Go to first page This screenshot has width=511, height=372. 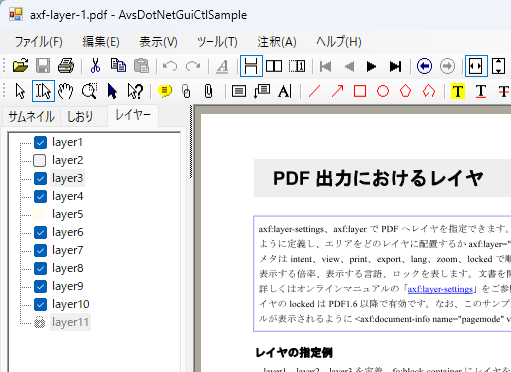[x=325, y=66]
